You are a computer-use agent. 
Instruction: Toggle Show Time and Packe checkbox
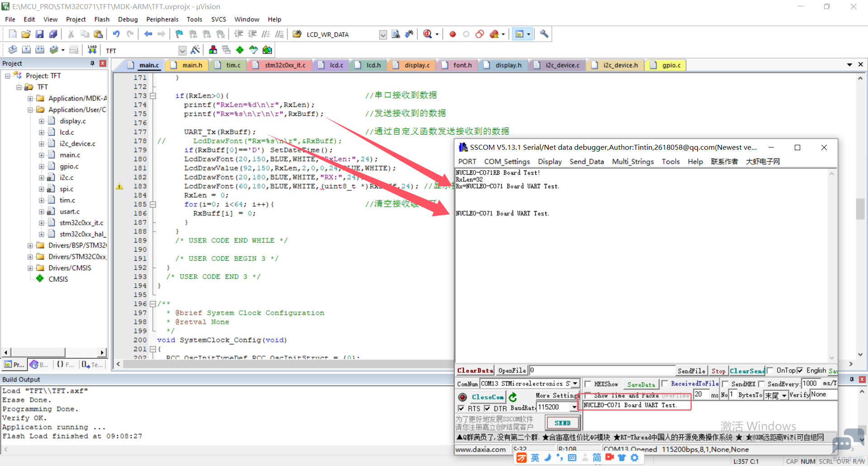(x=588, y=395)
